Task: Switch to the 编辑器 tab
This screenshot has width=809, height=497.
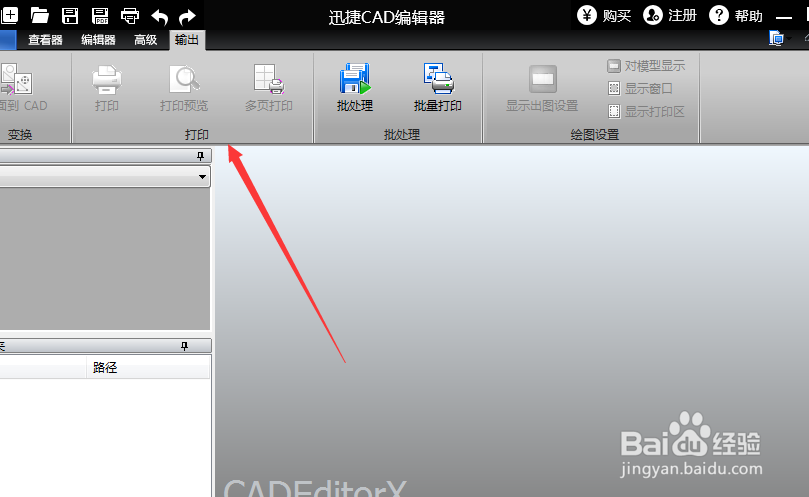Action: point(98,40)
